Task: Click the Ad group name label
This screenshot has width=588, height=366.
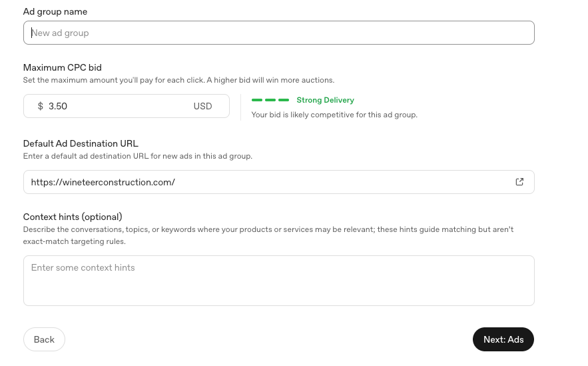Action: pos(55,11)
